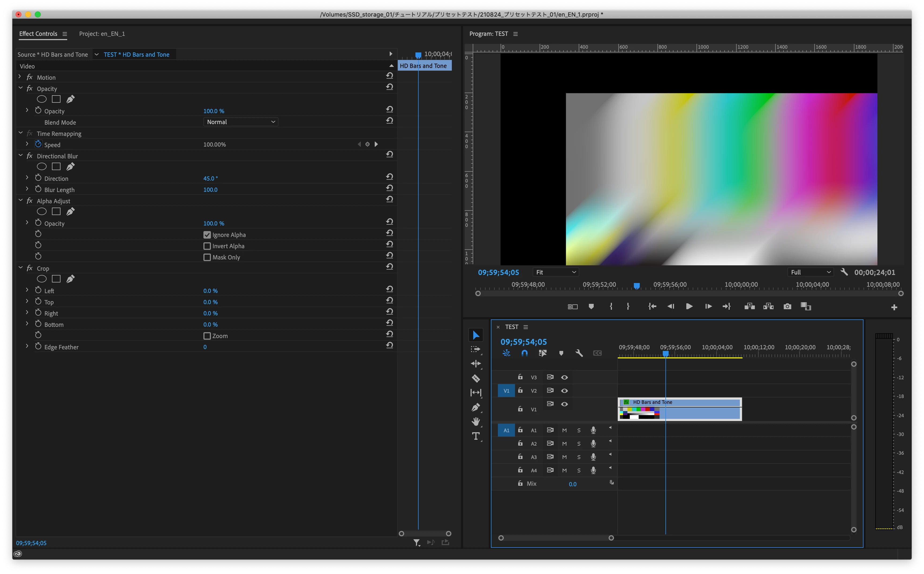Select the Type tool
Screen dimensions: 924x574
pos(476,436)
